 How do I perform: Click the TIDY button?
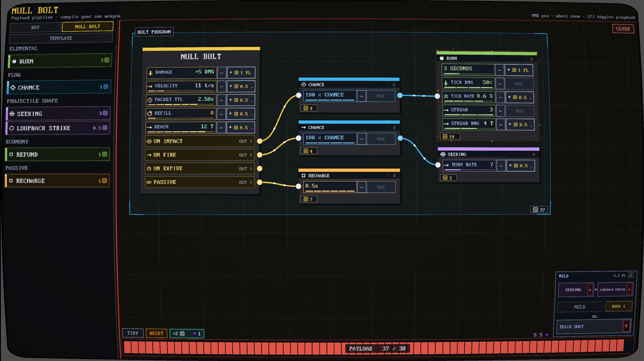132,333
